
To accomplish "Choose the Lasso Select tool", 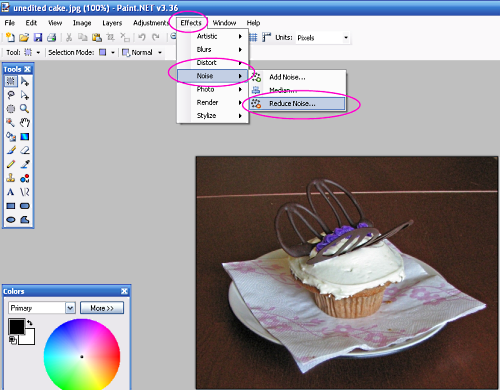I will (x=11, y=95).
